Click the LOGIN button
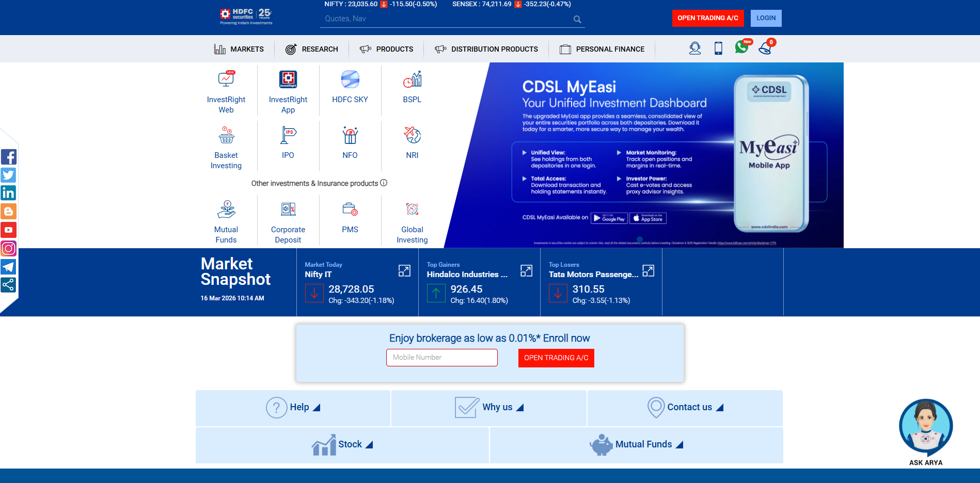This screenshot has height=483, width=980. (x=766, y=18)
